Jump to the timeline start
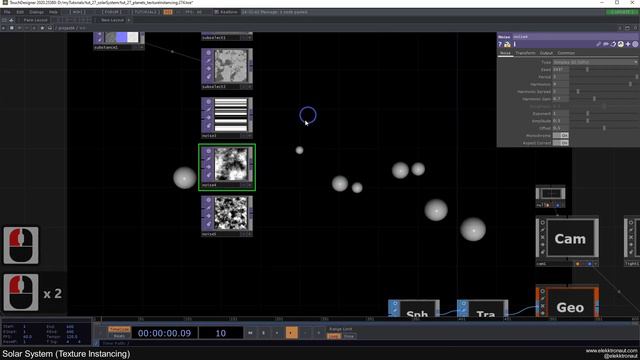This screenshot has height=360, width=640. 250,333
